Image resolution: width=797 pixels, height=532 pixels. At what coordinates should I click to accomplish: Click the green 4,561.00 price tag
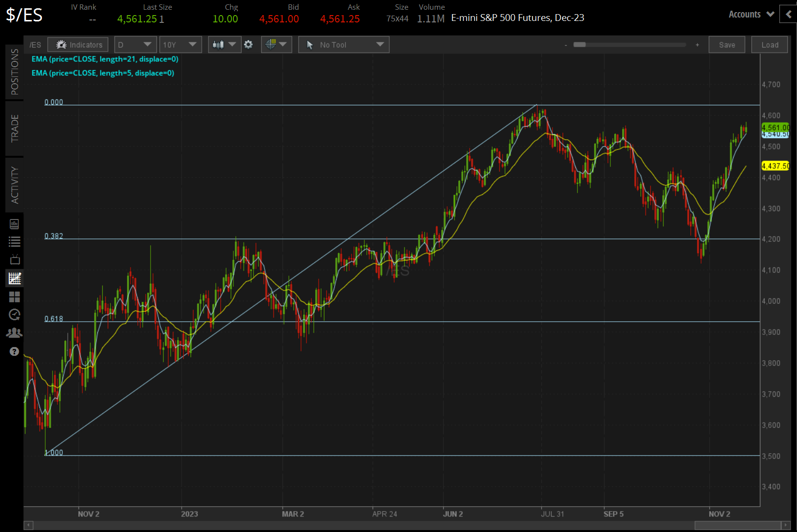[x=776, y=128]
